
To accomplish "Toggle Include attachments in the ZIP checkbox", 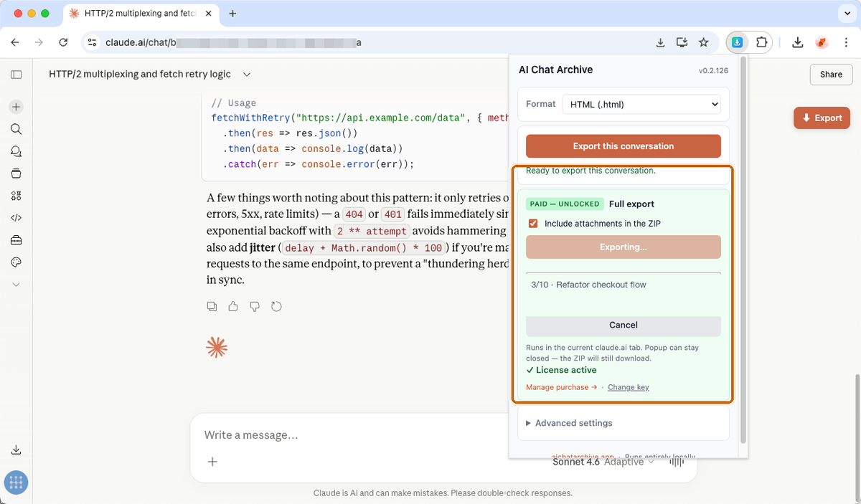I will point(533,224).
